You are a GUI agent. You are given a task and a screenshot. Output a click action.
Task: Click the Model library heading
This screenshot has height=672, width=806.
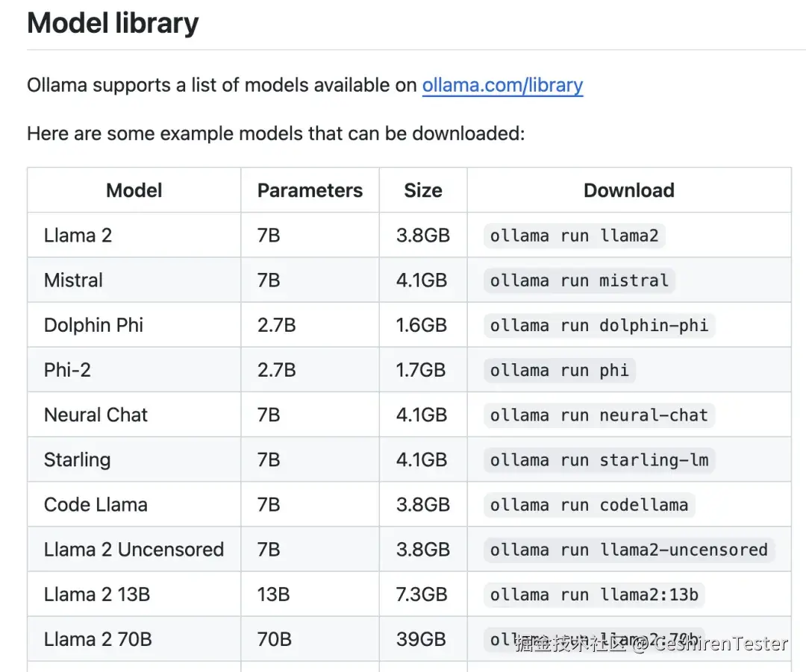click(x=113, y=23)
